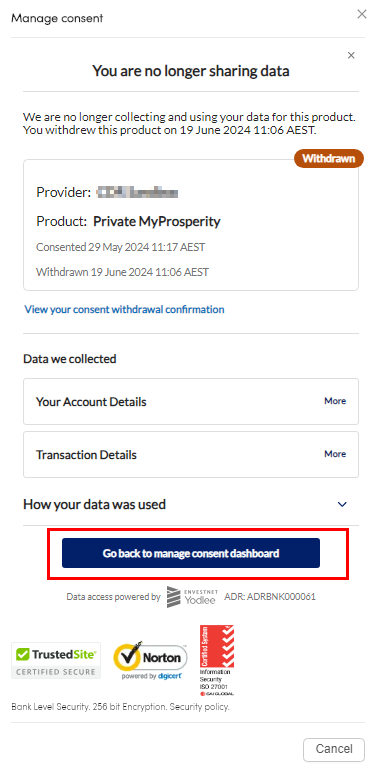This screenshot has height=772, width=380.
Task: Click the Norton powered by digicert seal
Action: [151, 660]
